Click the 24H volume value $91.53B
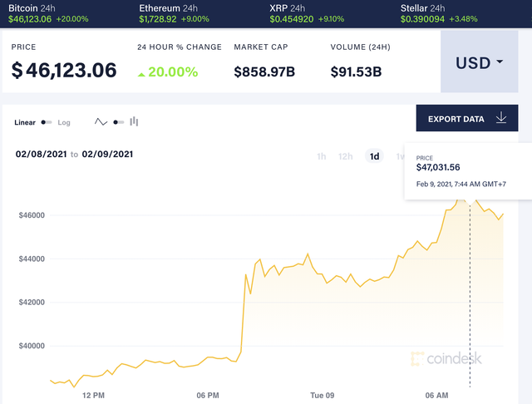 pos(356,71)
